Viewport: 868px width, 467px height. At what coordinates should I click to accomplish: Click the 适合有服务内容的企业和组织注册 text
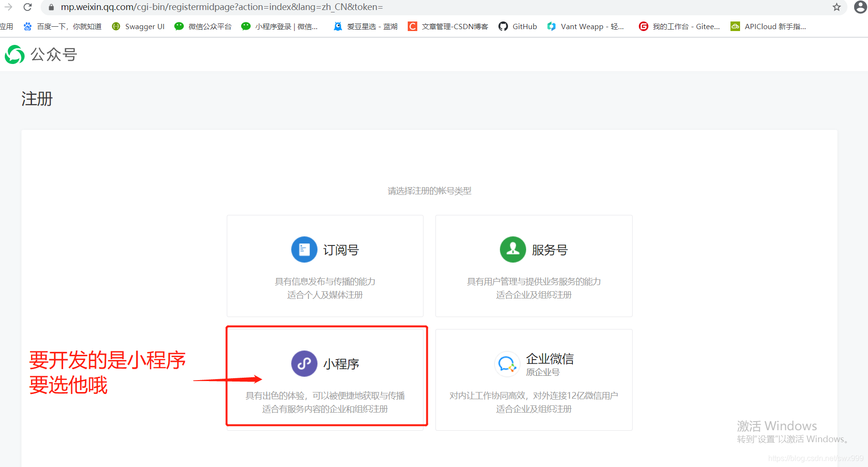[325, 409]
